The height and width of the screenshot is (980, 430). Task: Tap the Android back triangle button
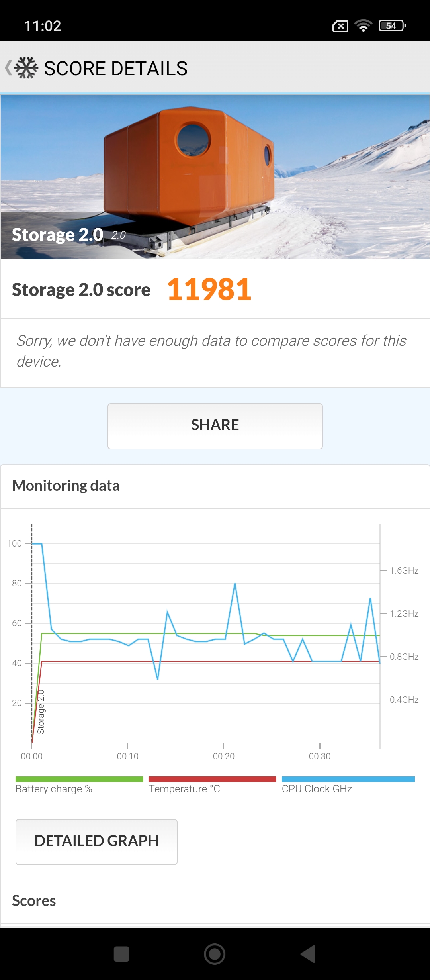click(x=308, y=954)
